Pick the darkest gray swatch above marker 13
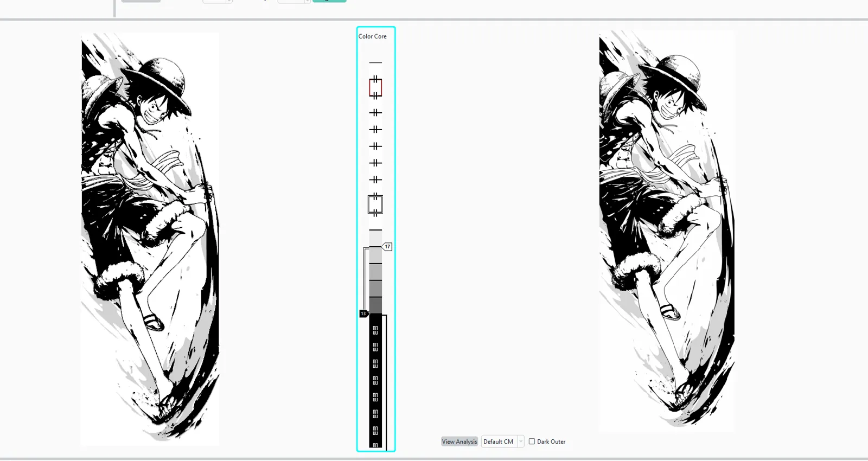Image resolution: width=868 pixels, height=461 pixels. pos(375,305)
